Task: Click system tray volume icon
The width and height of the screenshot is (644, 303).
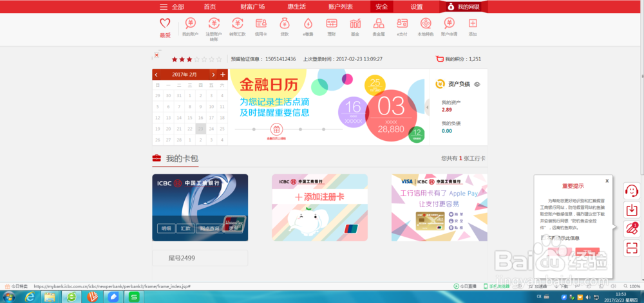Action: (x=588, y=297)
